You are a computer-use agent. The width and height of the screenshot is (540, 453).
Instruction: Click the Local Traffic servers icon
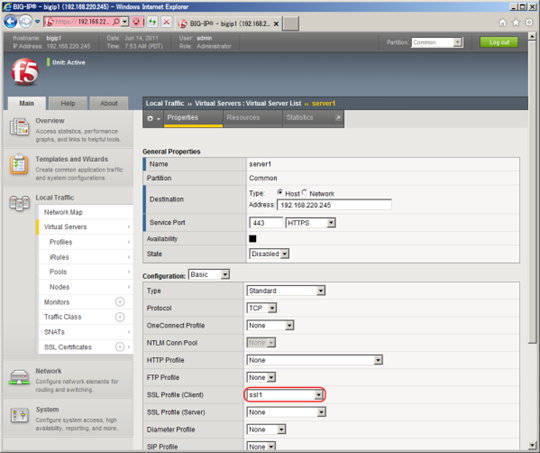click(19, 203)
